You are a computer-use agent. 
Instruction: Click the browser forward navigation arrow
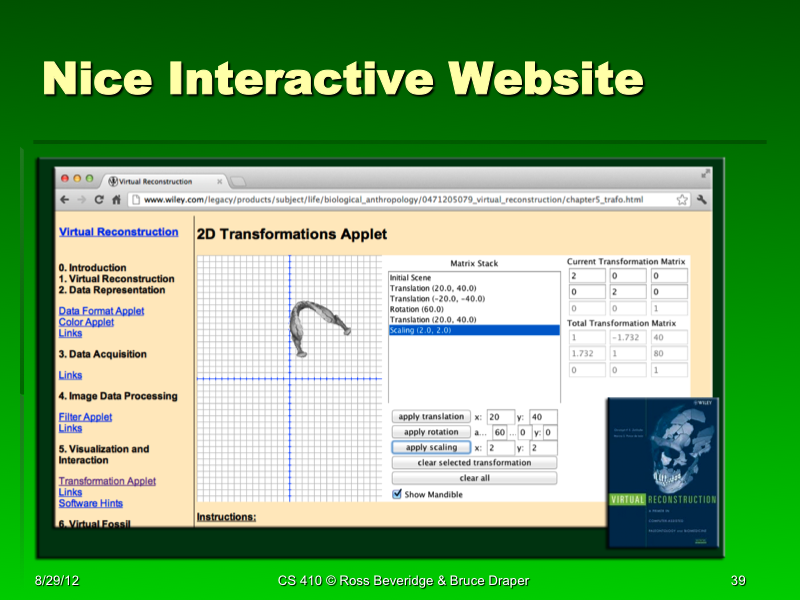[80, 199]
